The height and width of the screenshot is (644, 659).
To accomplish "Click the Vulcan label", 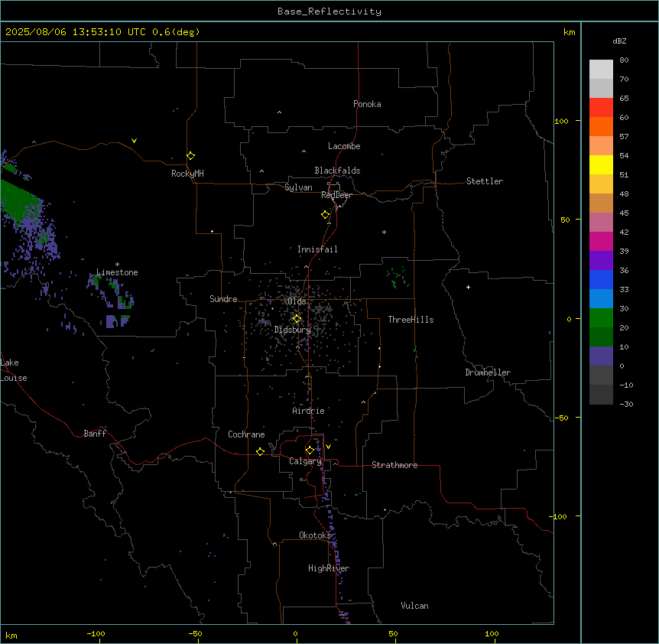I will [415, 606].
